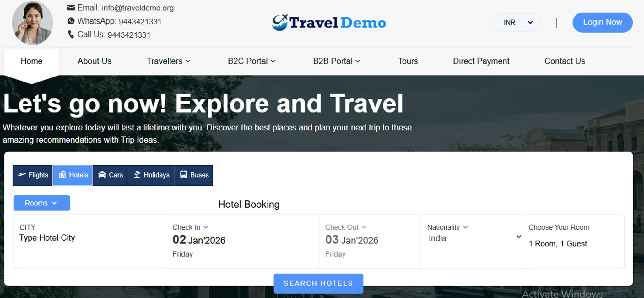Click the phone Call Us icon
Screen dimensions: 644x298
click(71, 34)
